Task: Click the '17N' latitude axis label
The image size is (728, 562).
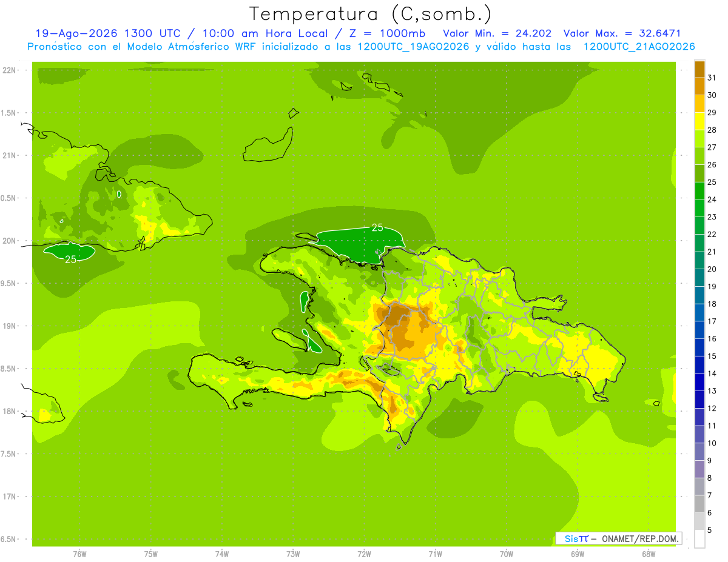Action: (9, 497)
